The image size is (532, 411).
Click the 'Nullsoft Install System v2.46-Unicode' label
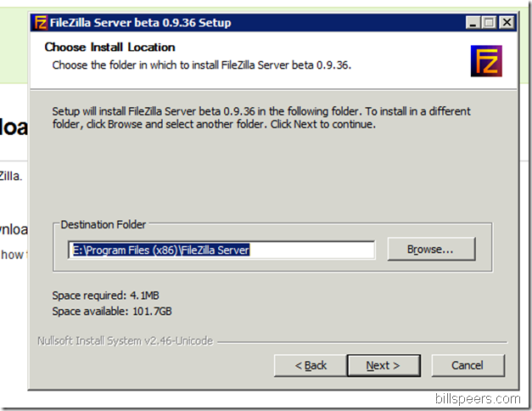click(x=126, y=341)
